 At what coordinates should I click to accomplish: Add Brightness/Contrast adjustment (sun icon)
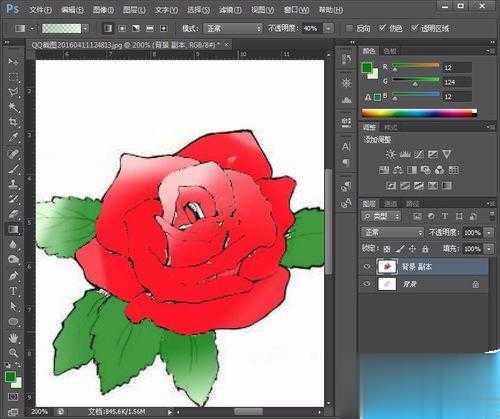coord(390,154)
